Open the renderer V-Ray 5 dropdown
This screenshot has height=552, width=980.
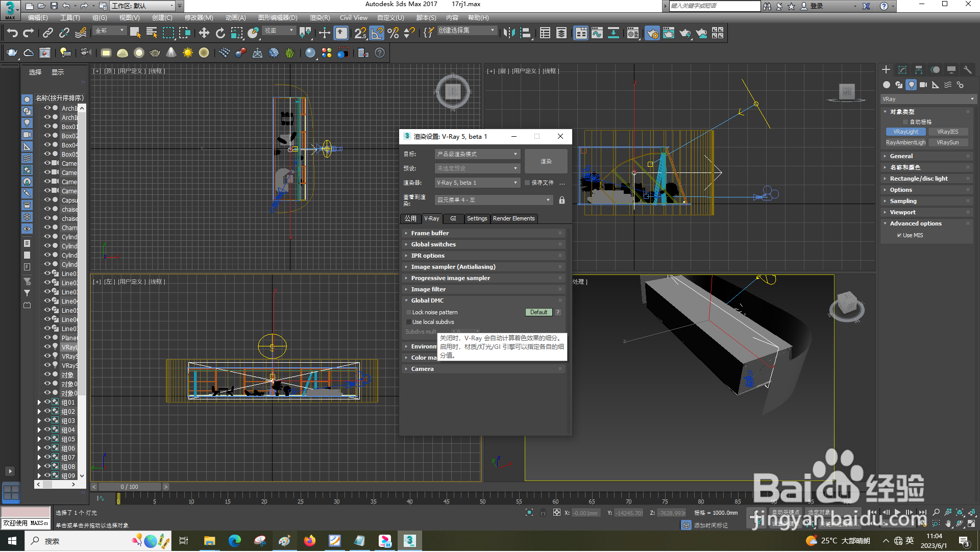coord(477,183)
